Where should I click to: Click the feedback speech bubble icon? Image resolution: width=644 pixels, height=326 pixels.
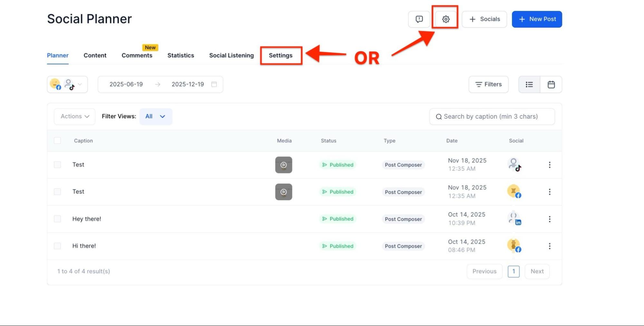pyautogui.click(x=419, y=19)
